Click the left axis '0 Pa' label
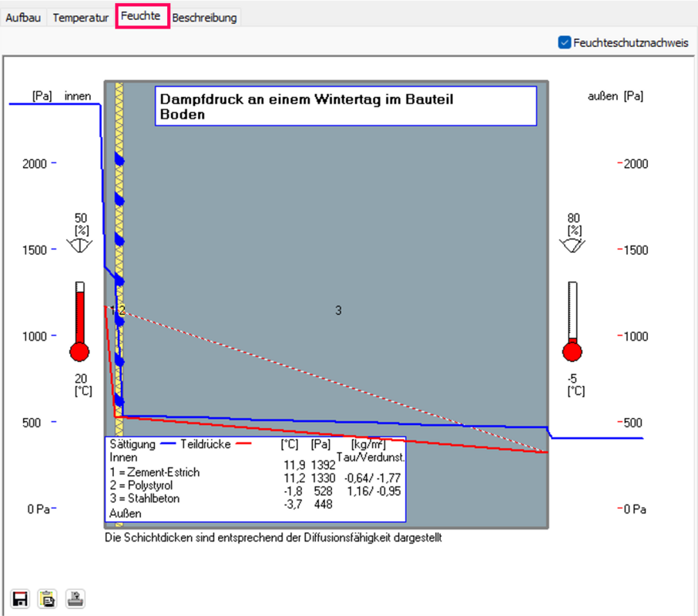This screenshot has height=616, width=698. 37,509
